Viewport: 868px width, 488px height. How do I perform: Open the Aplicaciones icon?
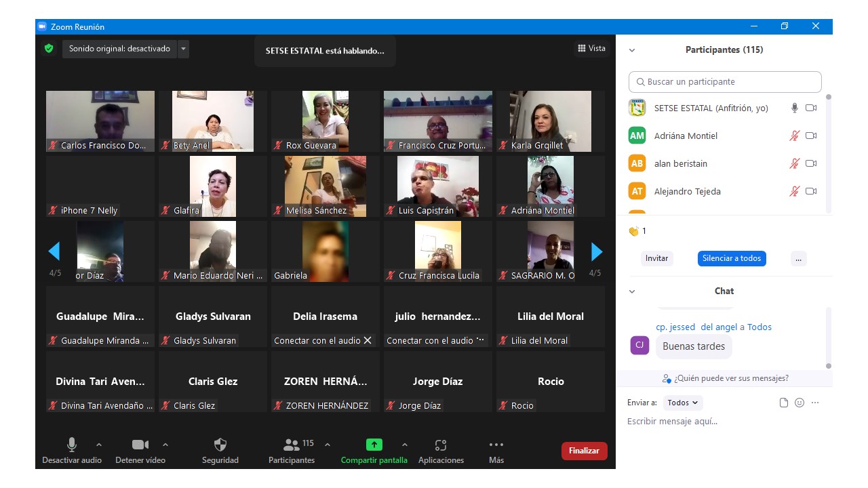pos(441,445)
